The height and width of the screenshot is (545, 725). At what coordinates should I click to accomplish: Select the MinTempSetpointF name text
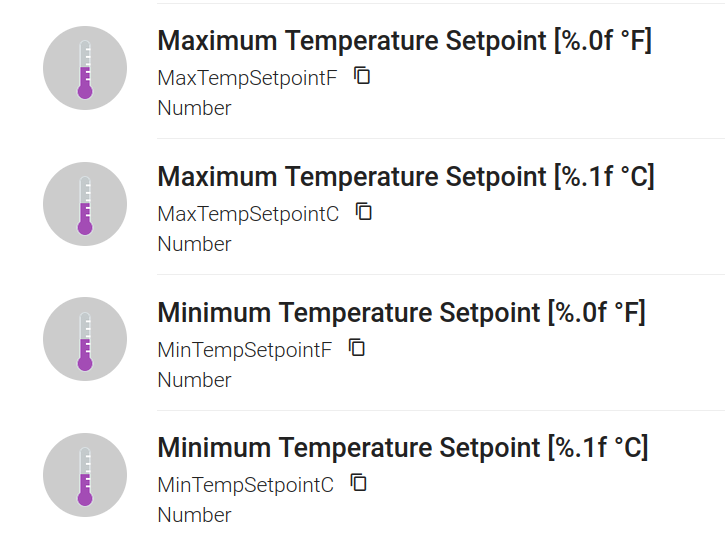(244, 350)
